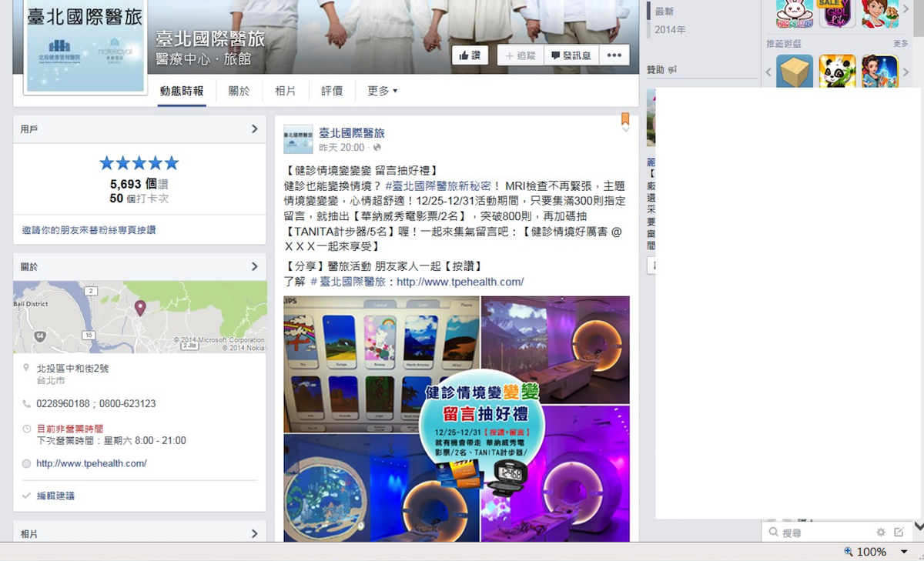
Task: Click the 目前非營業時間 hours text
Action: (x=70, y=429)
